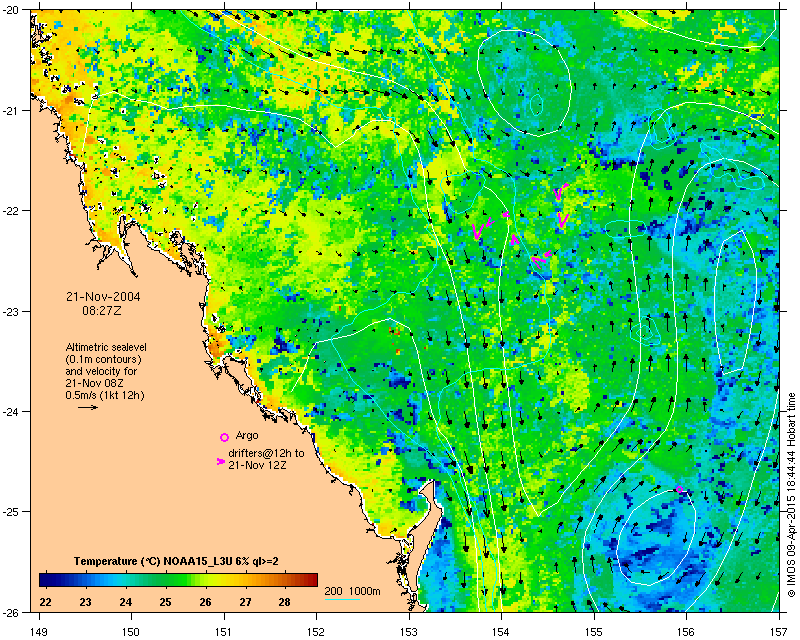Click color bar tick label '25'
This screenshot has height=640, width=800.
pos(165,602)
